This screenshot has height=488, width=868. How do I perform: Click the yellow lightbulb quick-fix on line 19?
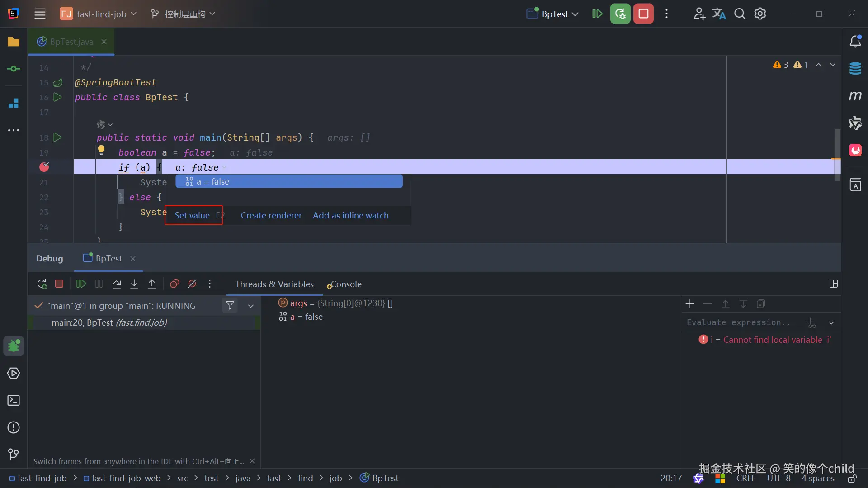pos(101,150)
